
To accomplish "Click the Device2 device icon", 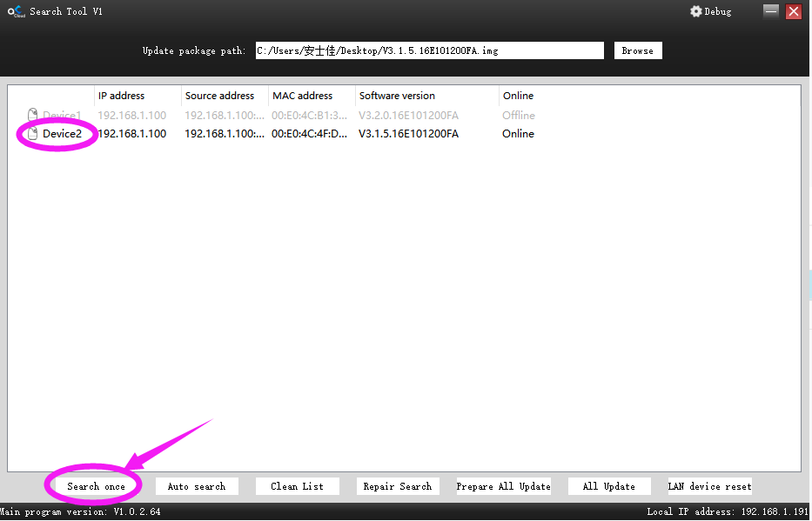I will pyautogui.click(x=32, y=133).
